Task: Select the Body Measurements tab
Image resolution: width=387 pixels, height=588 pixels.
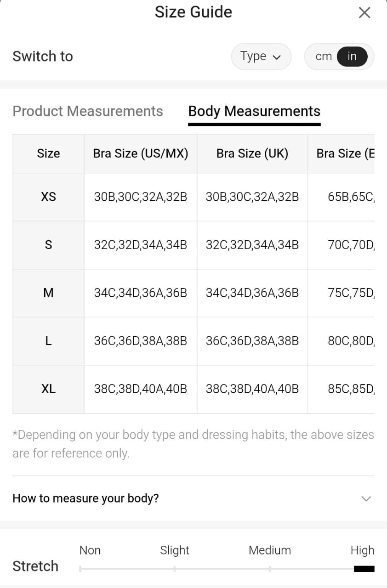Action: pos(254,111)
